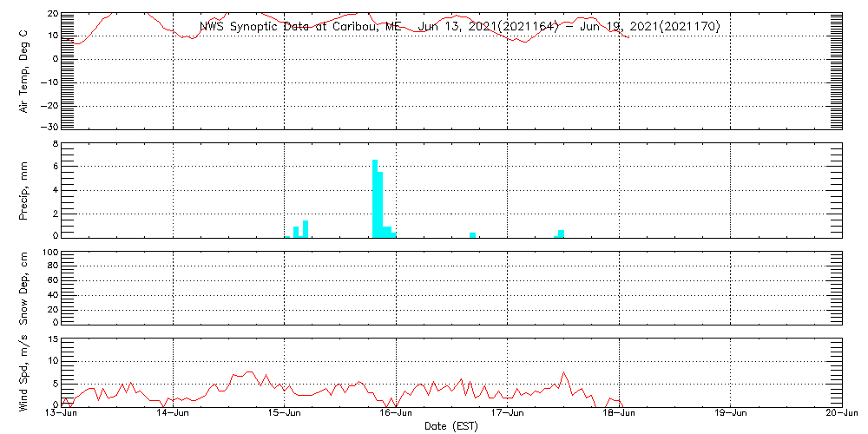Click the cyan precipitation bar on 17-Jun

[562, 233]
